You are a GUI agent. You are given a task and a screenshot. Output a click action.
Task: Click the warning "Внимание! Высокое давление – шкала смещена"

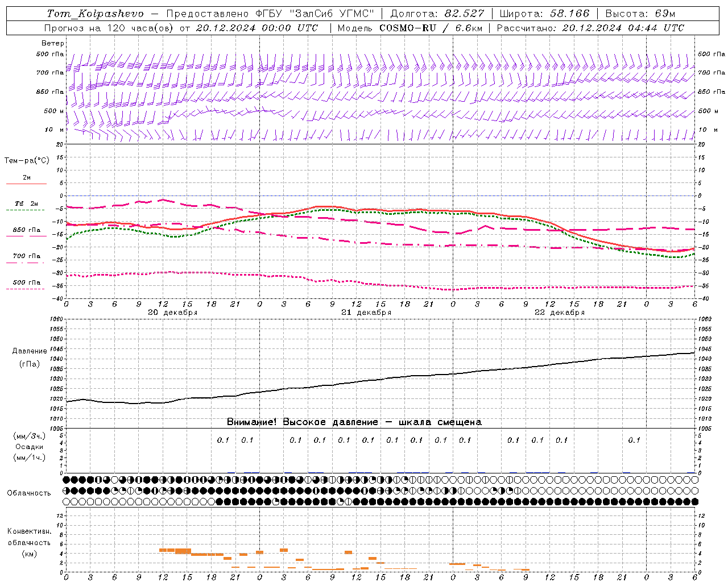[354, 422]
